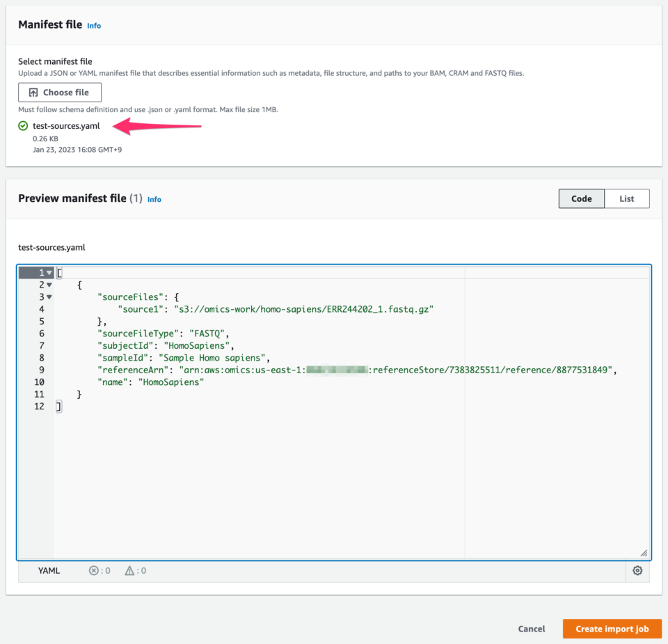Image resolution: width=668 pixels, height=644 pixels.
Task: Open editor preferences via the gear icon
Action: (637, 570)
